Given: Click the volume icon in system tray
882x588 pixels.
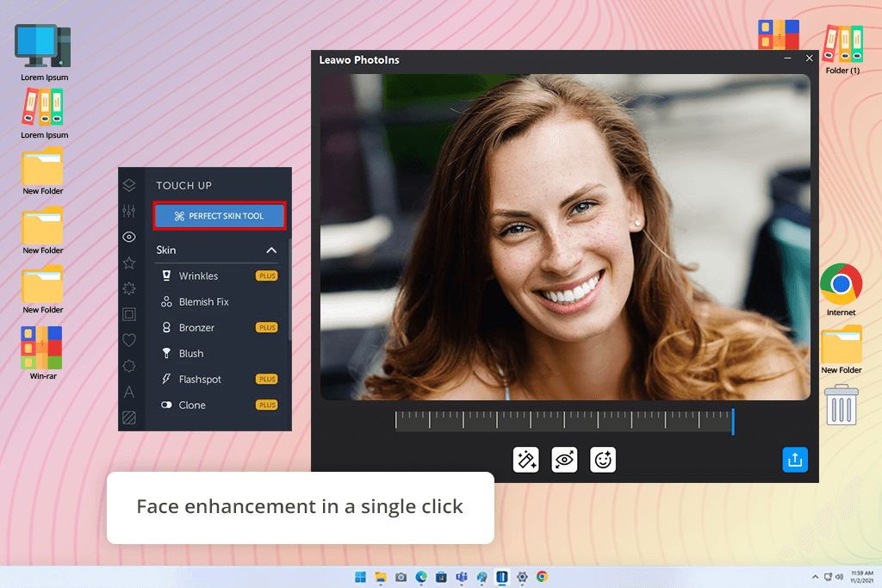Looking at the screenshot, I should coord(839,577).
